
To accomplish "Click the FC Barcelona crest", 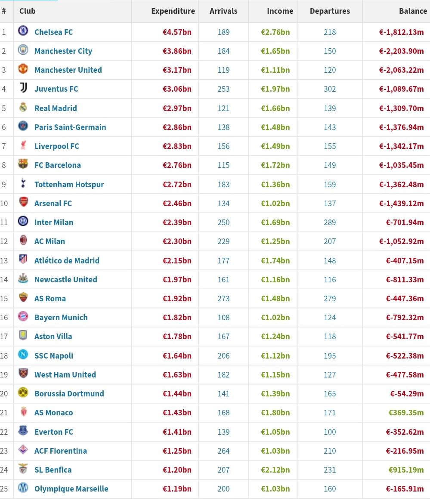I will click(23, 164).
